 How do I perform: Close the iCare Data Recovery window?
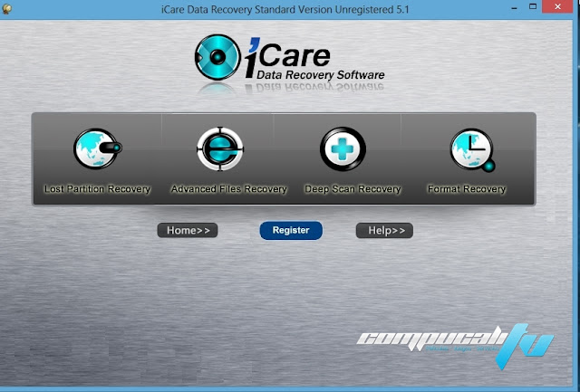[x=558, y=7]
